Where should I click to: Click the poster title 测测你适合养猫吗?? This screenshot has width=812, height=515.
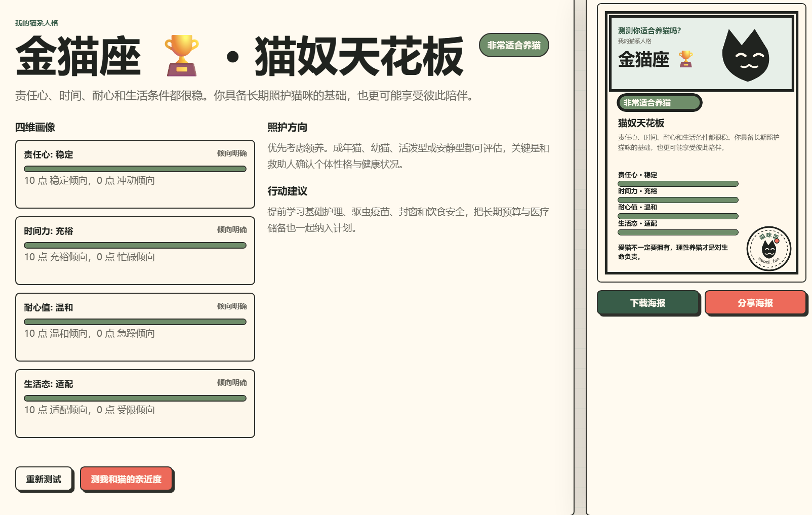point(649,31)
